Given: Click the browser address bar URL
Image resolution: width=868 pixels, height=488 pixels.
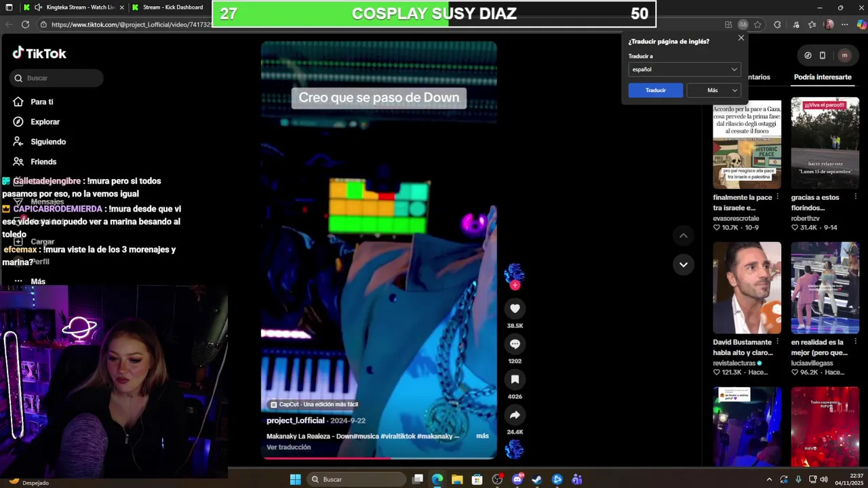Looking at the screenshot, I should point(132,24).
